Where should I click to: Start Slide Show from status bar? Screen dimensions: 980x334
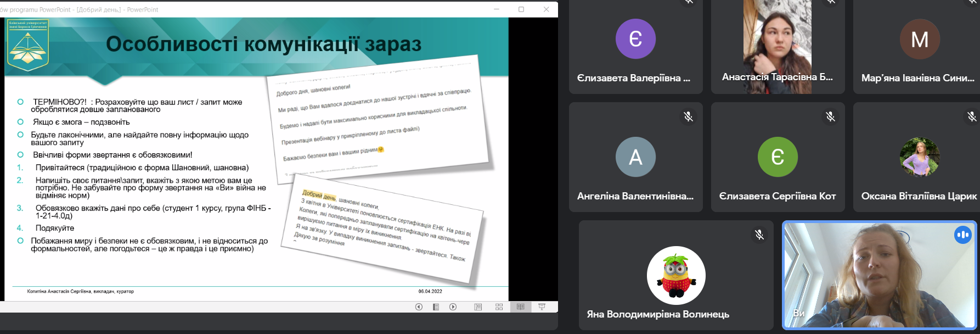pos(542,307)
